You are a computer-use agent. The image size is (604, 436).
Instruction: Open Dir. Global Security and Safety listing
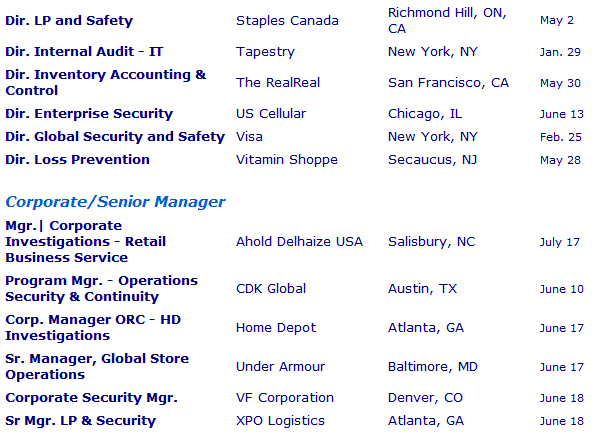pos(115,137)
